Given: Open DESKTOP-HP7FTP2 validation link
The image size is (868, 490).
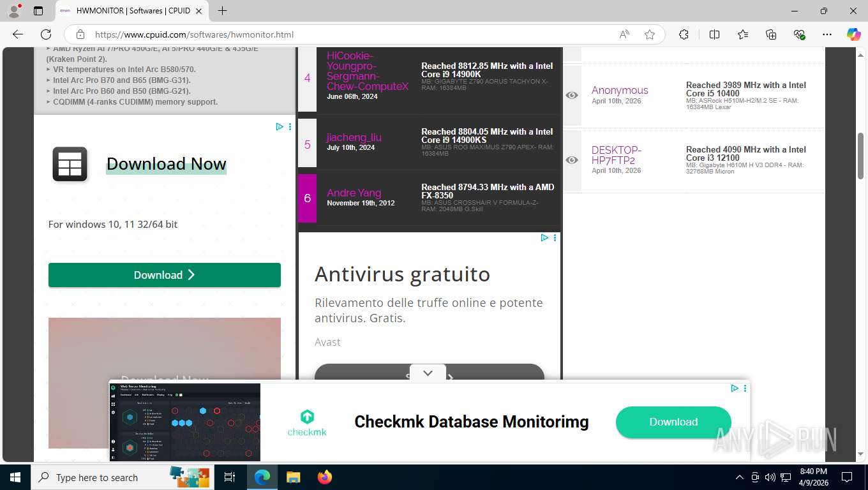Looking at the screenshot, I should click(x=617, y=155).
